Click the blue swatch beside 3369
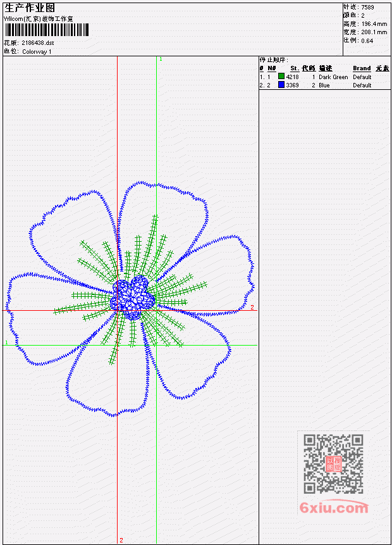This screenshot has width=392, height=545. [281, 84]
